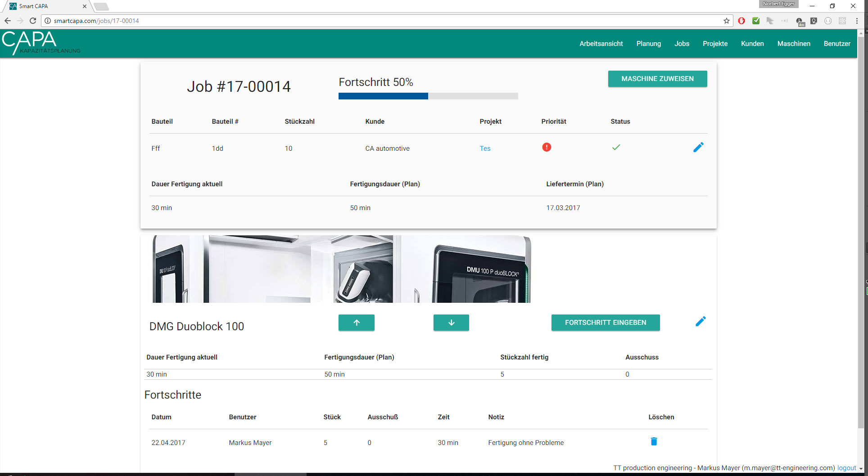Select Bauteil value Fff
The image size is (868, 476).
[x=156, y=148]
